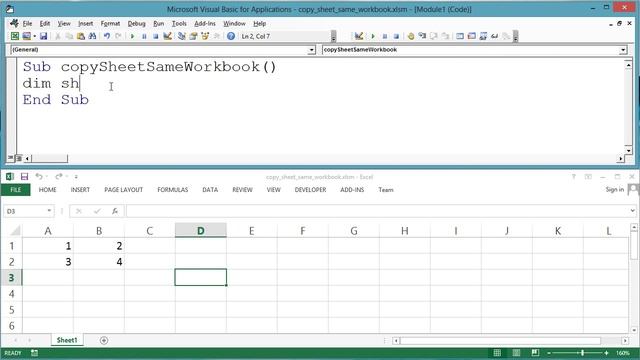This screenshot has height=360, width=640.
Task: Expand the (General) object dropdown
Action: pyautogui.click(x=311, y=50)
